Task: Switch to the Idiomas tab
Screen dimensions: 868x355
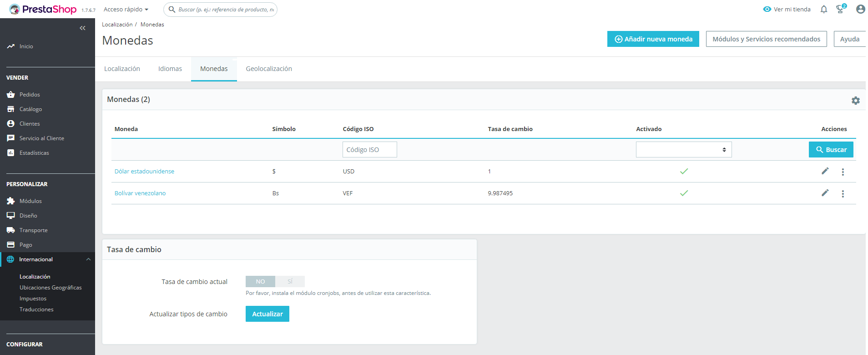Action: tap(170, 69)
